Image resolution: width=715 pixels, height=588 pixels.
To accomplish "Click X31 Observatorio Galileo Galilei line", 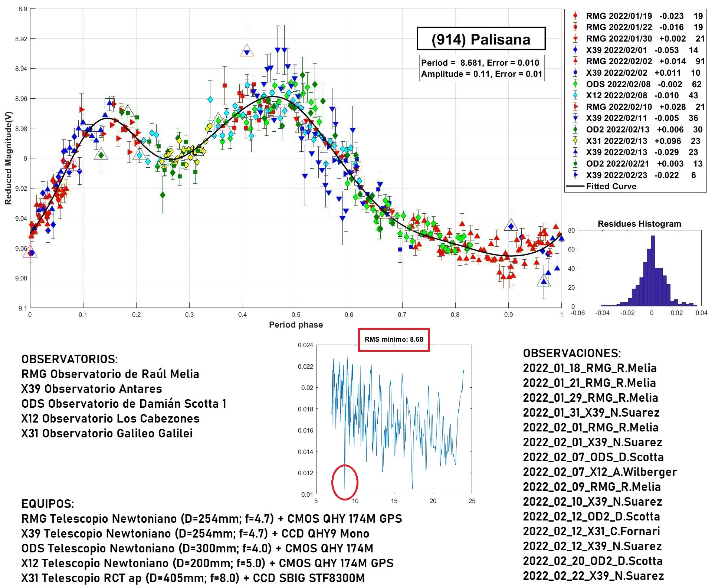I will (x=107, y=433).
